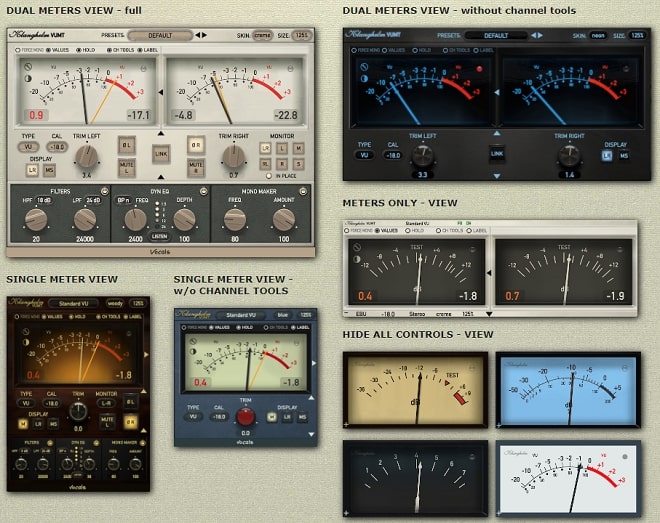Click TRIM RIGHT knob in neon view
This screenshot has height=523, width=660.
[569, 156]
